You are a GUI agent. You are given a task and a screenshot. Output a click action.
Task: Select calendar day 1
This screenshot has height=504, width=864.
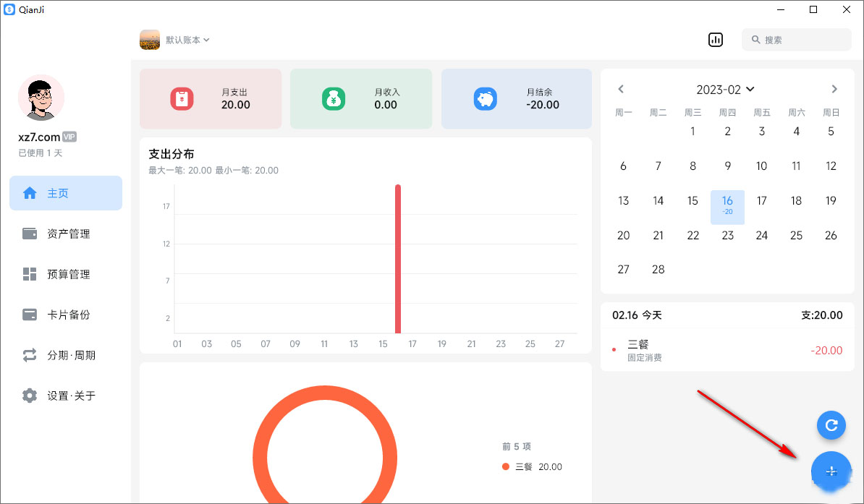point(693,131)
